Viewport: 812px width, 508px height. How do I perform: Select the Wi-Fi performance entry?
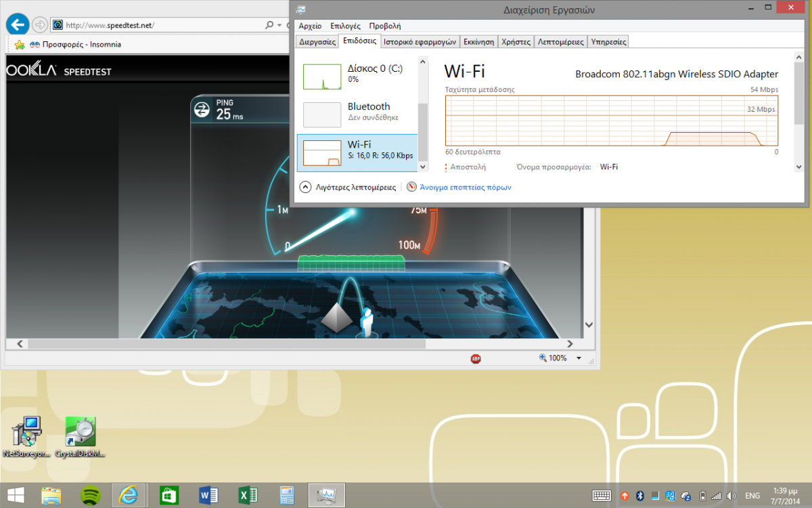[x=357, y=152]
